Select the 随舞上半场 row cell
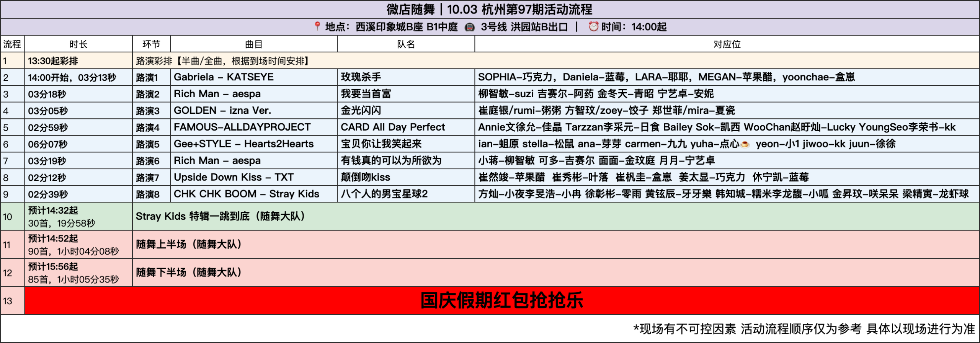Image resolution: width=980 pixels, height=343 pixels. [x=555, y=244]
